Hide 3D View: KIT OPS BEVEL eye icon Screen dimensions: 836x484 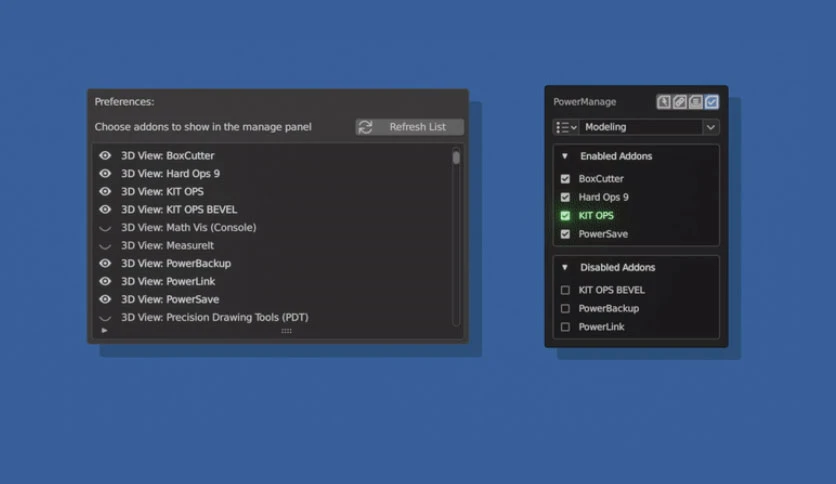[x=105, y=209]
